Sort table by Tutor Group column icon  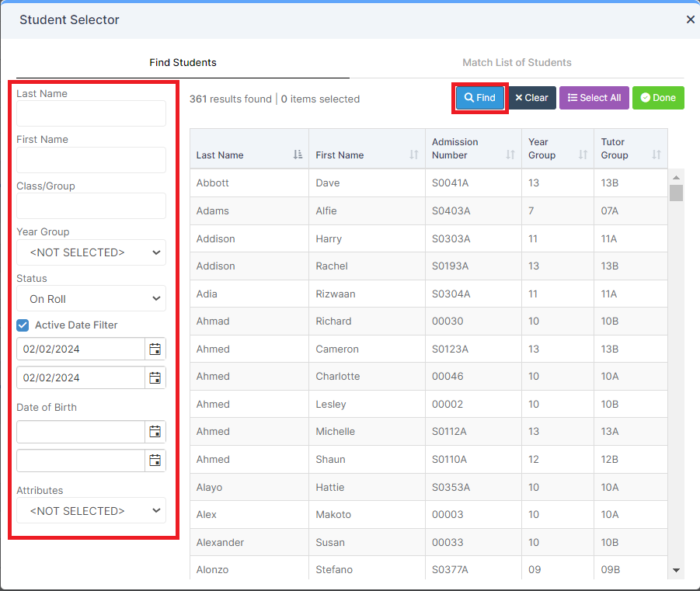tap(656, 155)
